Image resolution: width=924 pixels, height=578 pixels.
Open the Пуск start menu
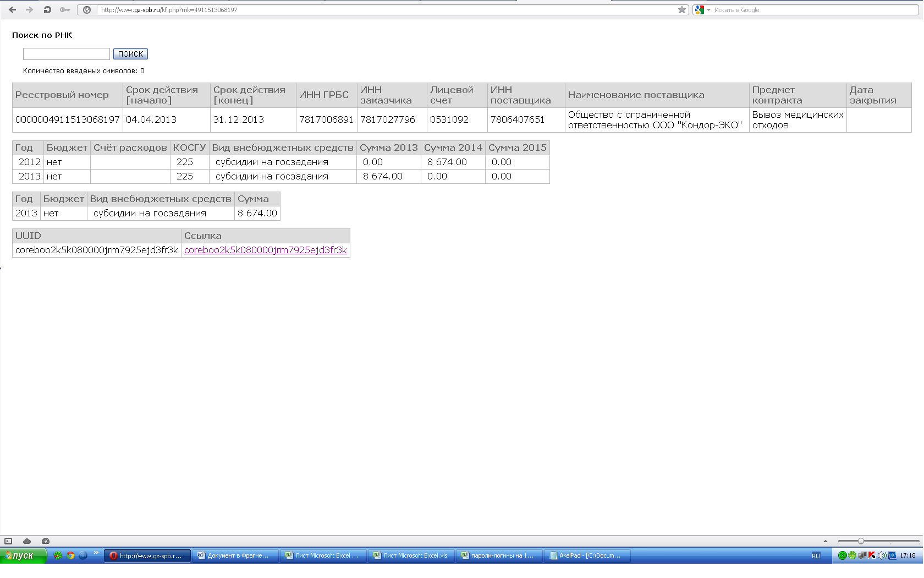click(x=23, y=555)
